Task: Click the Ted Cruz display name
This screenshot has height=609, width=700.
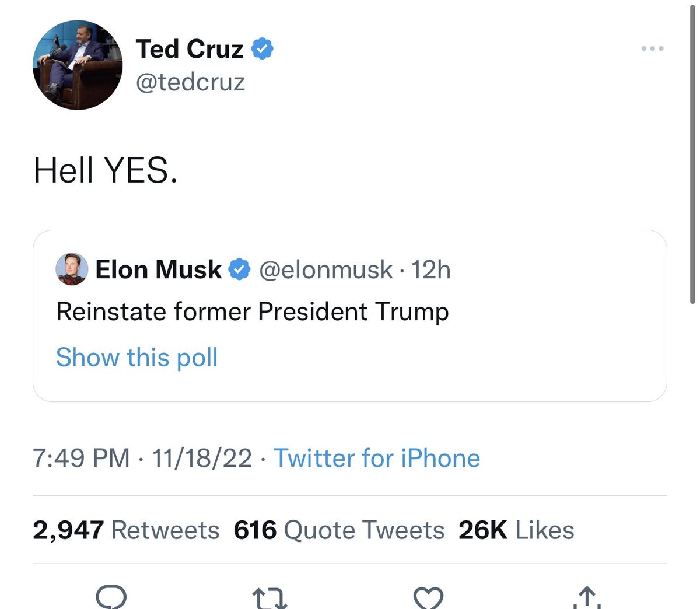Action: point(190,49)
